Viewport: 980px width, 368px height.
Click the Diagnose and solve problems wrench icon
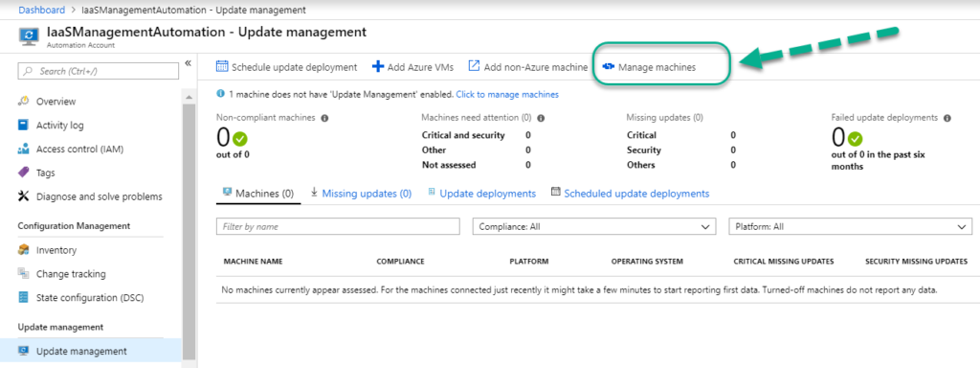click(x=24, y=196)
